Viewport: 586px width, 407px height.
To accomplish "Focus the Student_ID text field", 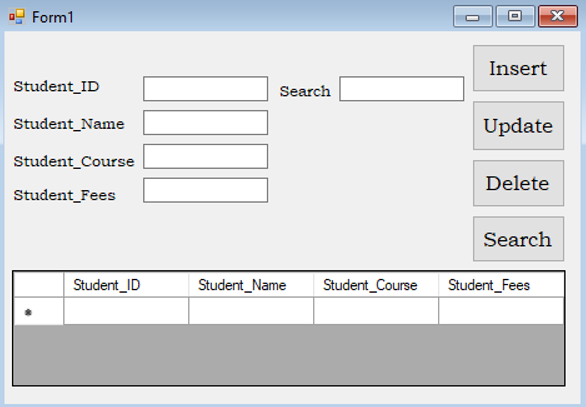I will pos(206,89).
